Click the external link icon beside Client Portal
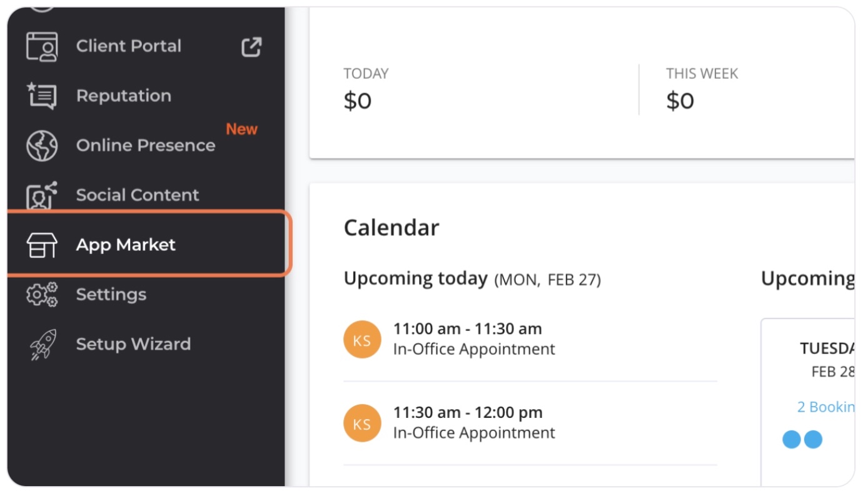This screenshot has height=493, width=868. click(251, 47)
